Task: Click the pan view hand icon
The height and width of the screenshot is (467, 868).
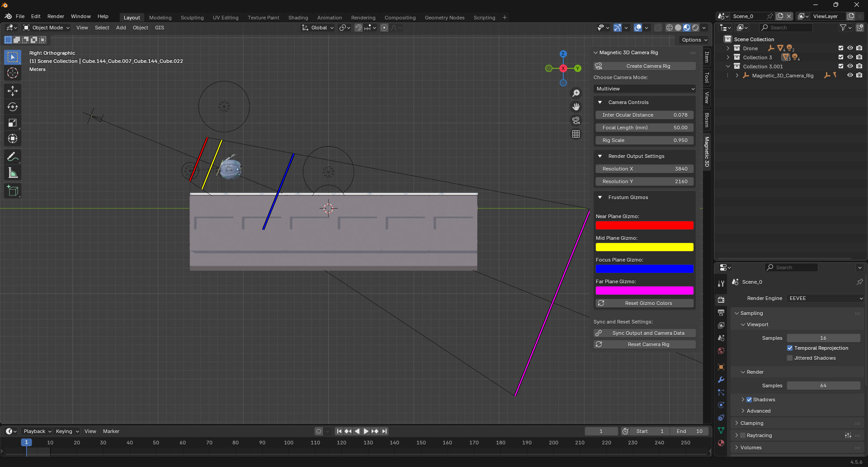Action: tap(576, 107)
